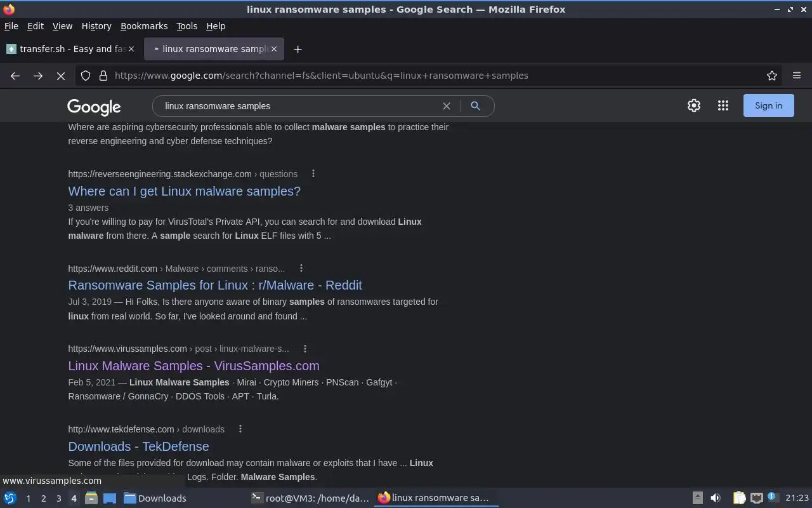
Task: Open the History menu
Action: pyautogui.click(x=96, y=26)
